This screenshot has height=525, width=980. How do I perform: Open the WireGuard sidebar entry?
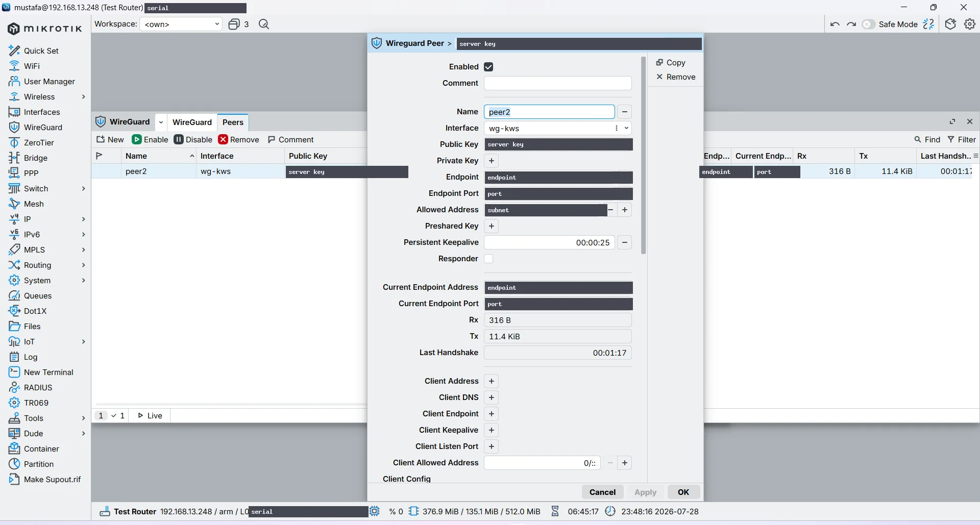tap(35, 127)
